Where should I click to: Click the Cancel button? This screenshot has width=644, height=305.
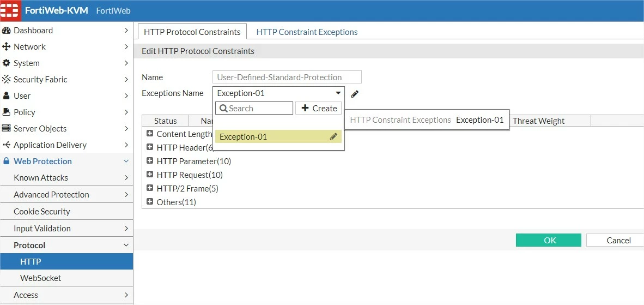(615, 240)
